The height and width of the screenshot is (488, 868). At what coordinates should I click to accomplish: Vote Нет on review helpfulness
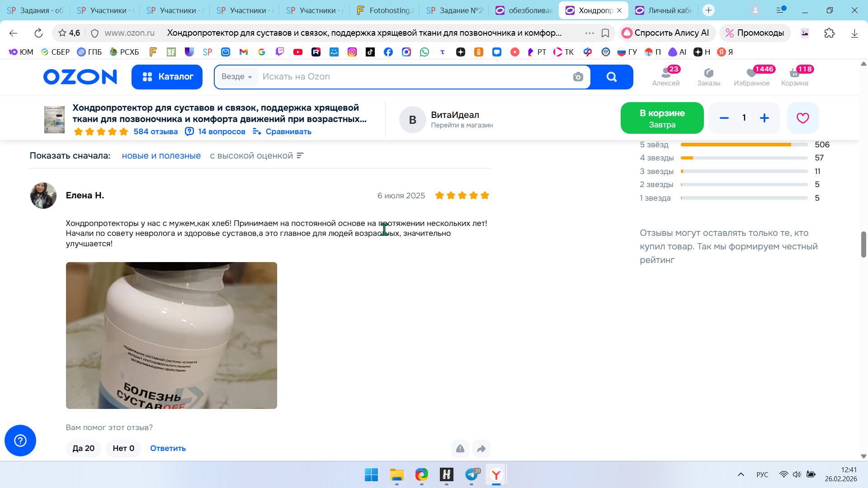[x=123, y=448]
